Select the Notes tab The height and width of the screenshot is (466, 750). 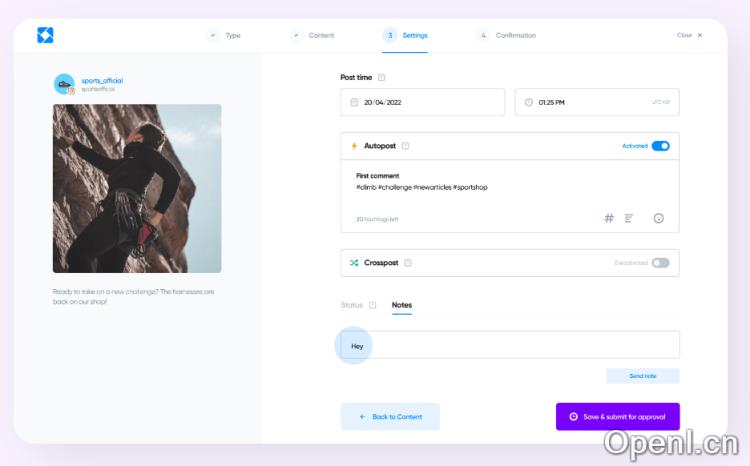[402, 305]
